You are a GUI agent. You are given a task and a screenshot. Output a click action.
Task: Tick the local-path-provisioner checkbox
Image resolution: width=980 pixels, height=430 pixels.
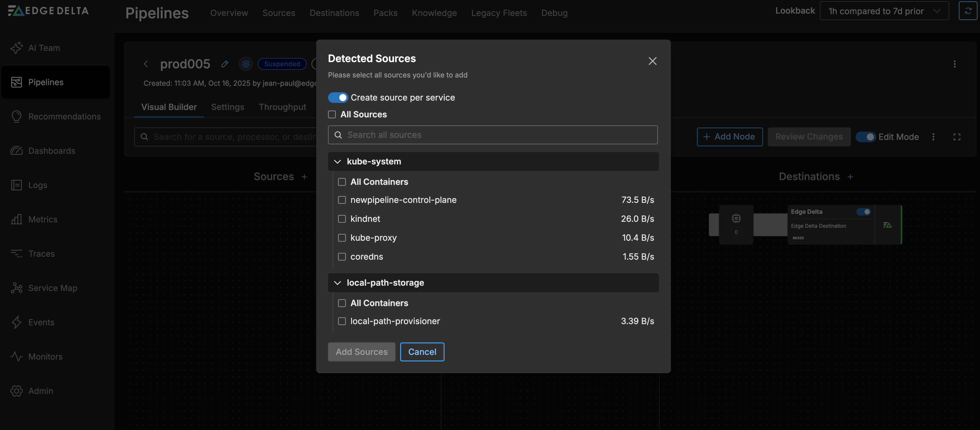click(342, 321)
